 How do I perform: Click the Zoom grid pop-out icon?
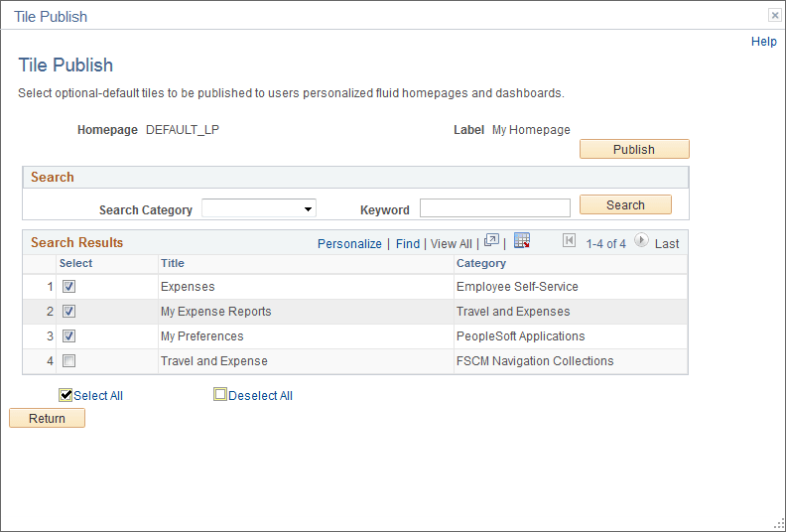click(491, 241)
